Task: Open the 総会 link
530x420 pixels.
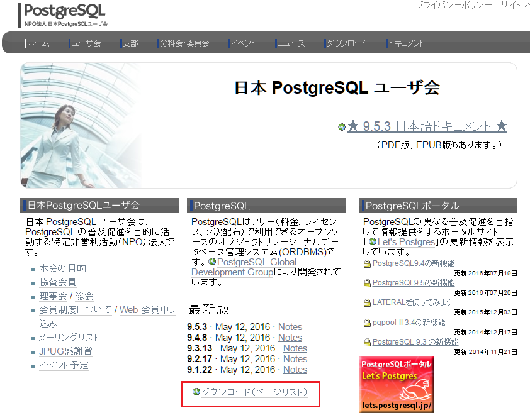Action: pos(84,296)
